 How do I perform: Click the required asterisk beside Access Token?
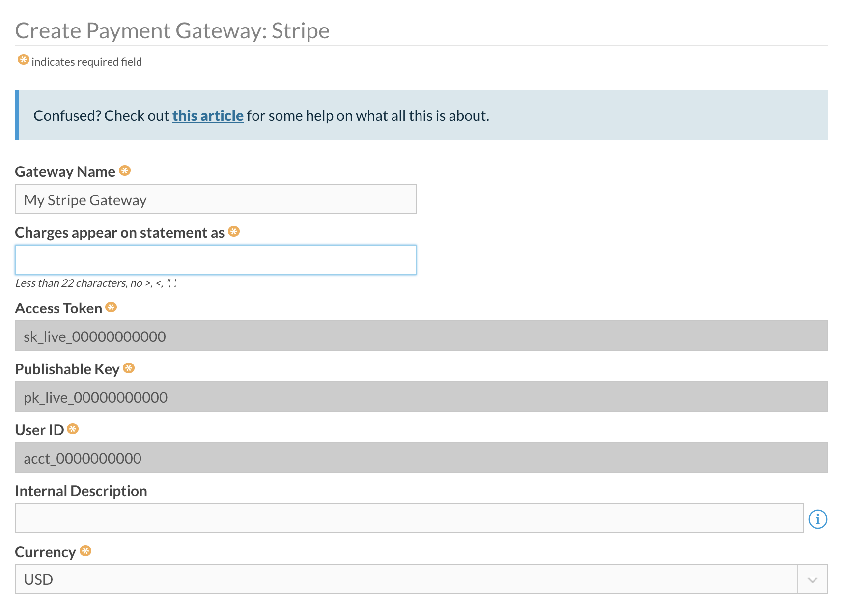pyautogui.click(x=112, y=307)
